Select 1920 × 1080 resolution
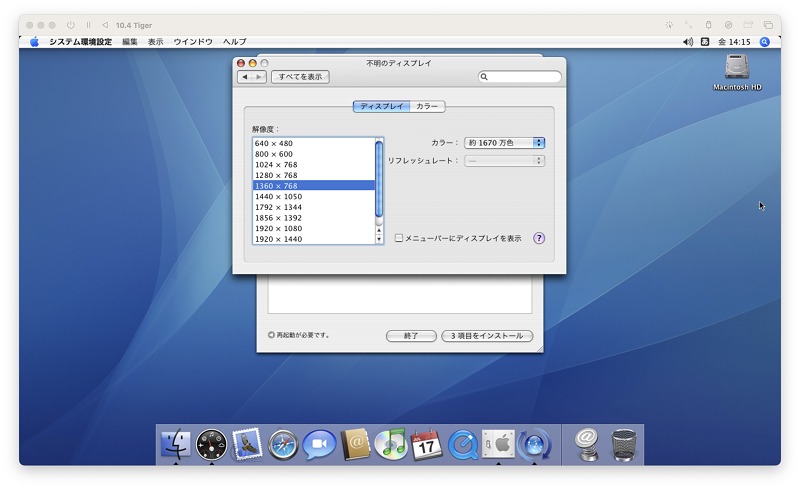This screenshot has width=800, height=489. click(x=314, y=229)
